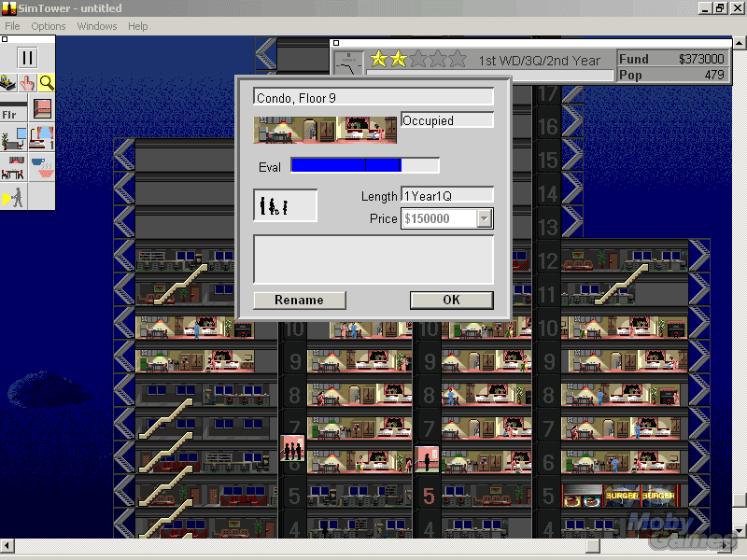Pick the office desk building tool

coord(13,139)
